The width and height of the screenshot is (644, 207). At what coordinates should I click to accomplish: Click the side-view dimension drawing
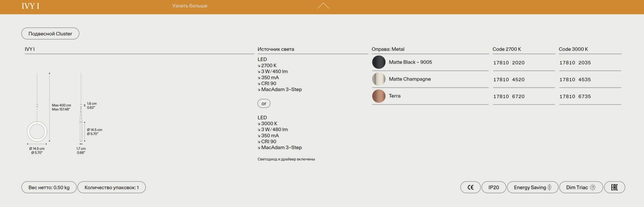point(81,124)
